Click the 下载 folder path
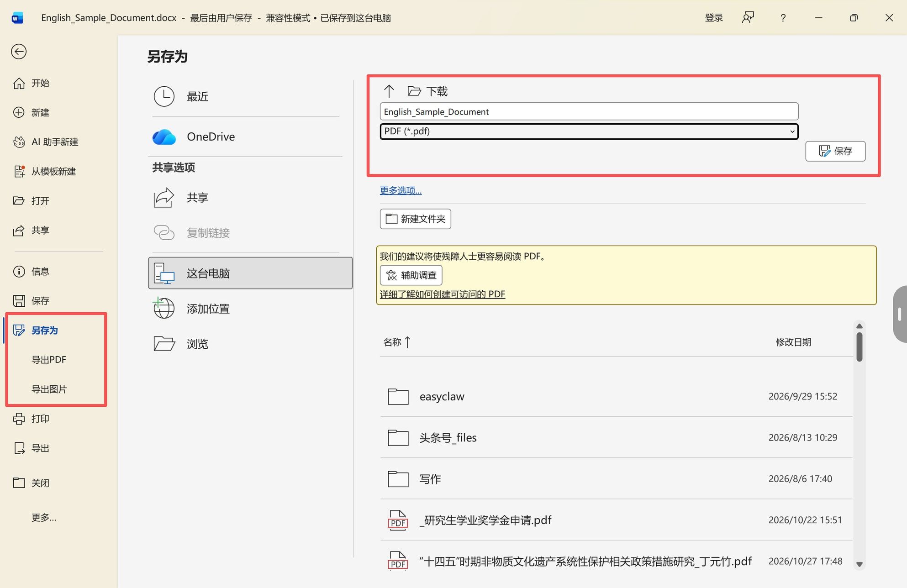Viewport: 907px width, 588px height. (x=427, y=91)
